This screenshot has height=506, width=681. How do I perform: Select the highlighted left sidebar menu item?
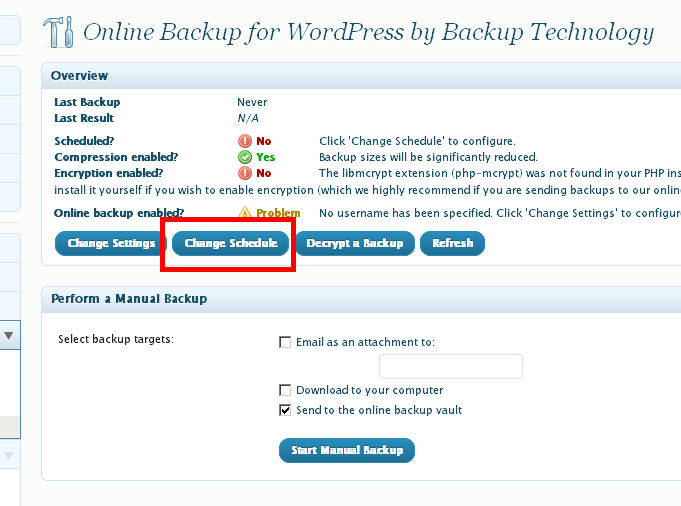(x=10, y=427)
